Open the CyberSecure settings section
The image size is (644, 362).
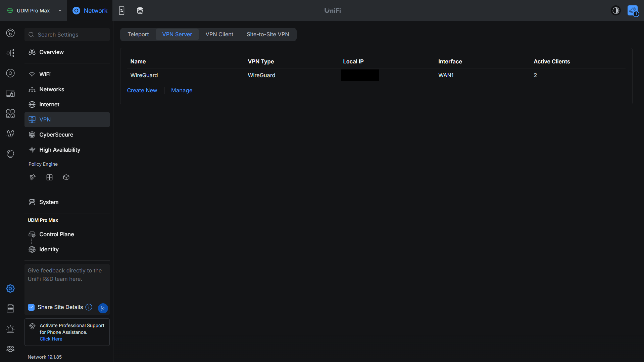click(x=67, y=135)
